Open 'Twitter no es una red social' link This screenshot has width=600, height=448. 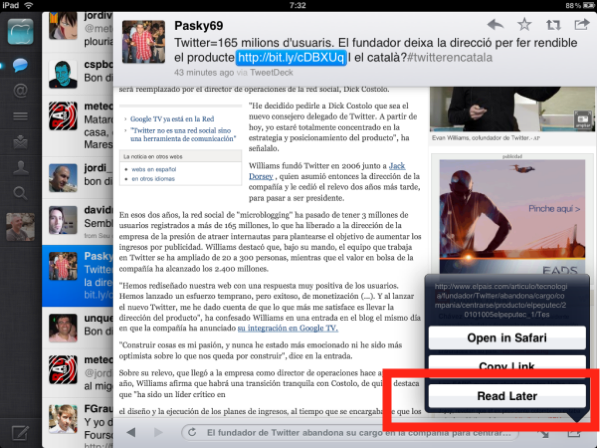(183, 134)
